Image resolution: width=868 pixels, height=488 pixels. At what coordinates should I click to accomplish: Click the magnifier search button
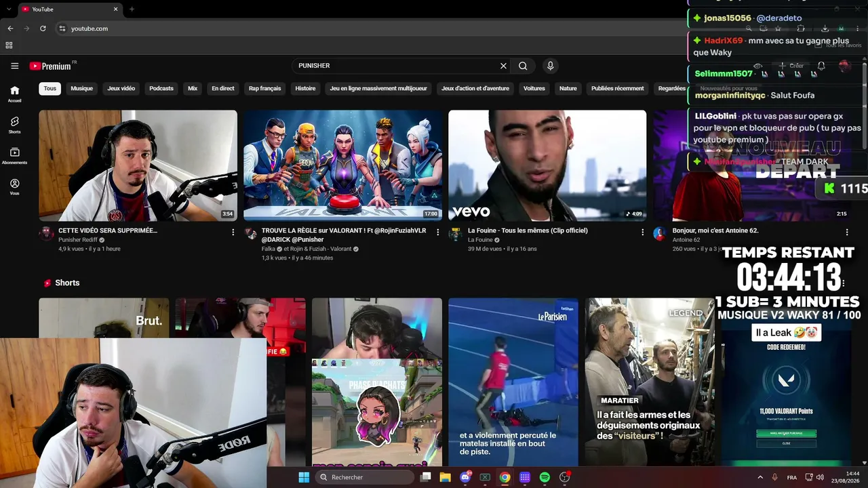pos(523,66)
